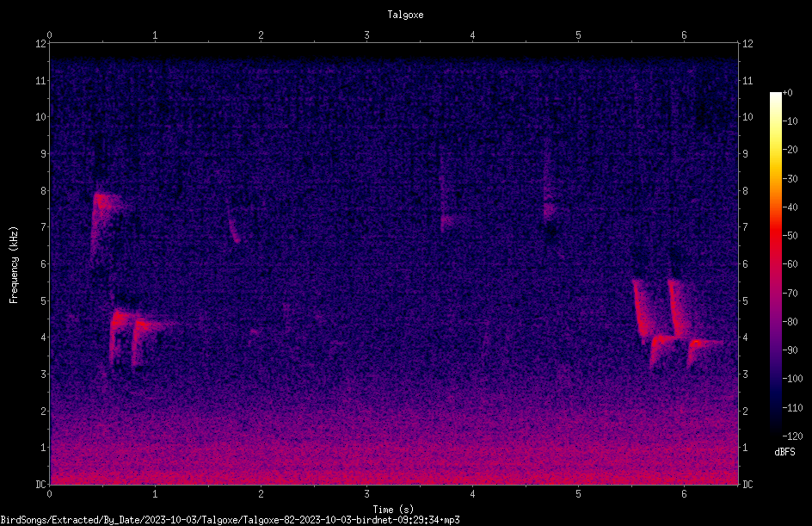Click the "DC" label on the right frequency axis
Viewport: 812px width, 526px height.
[747, 485]
